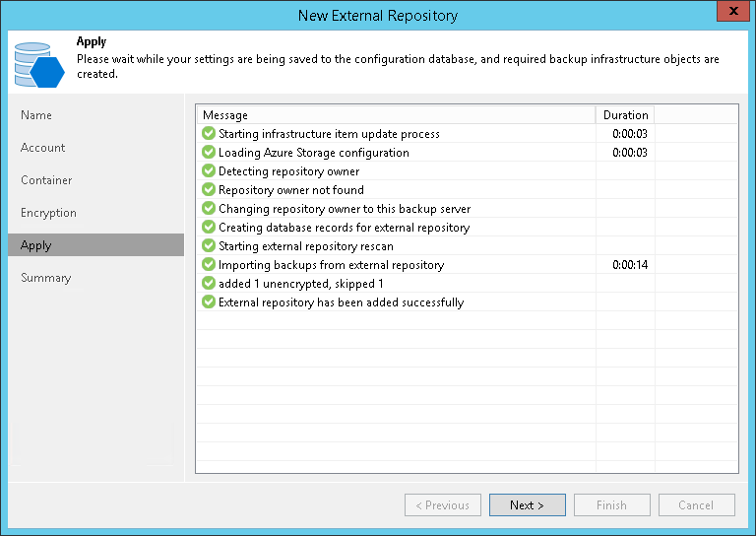Click the Cancel button
This screenshot has width=756, height=536.
697,505
